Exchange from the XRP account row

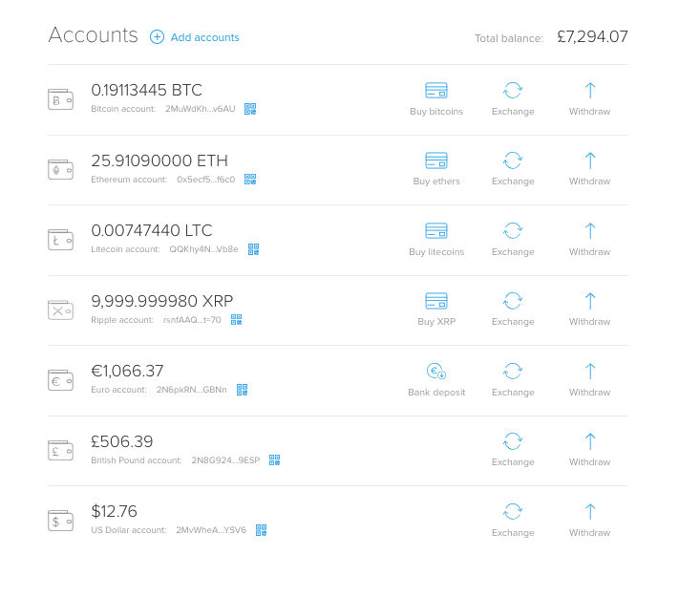pos(513,310)
